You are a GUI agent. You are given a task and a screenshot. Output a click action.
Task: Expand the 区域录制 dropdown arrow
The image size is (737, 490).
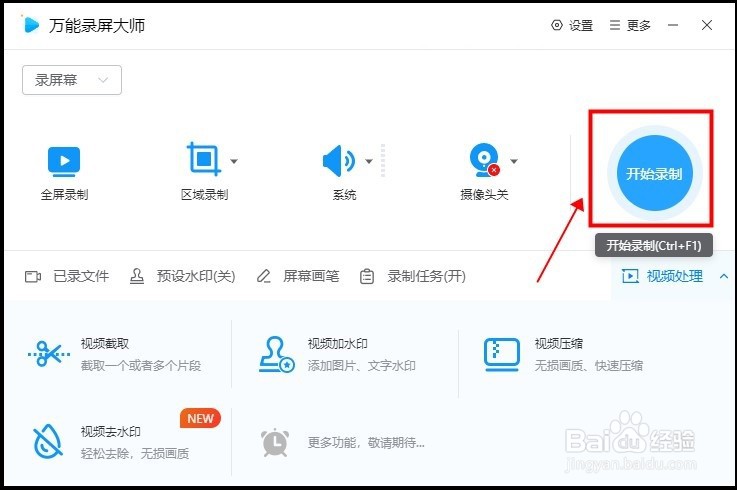[x=234, y=161]
